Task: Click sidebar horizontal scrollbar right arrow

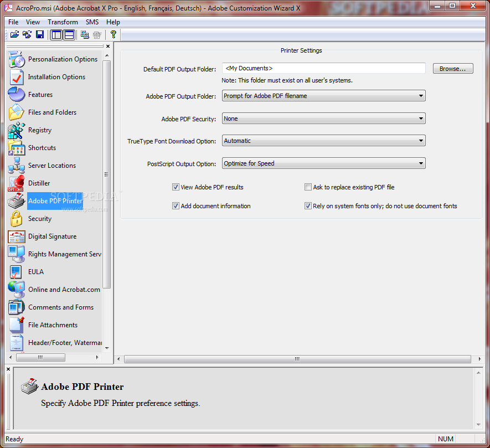Action: point(97,357)
